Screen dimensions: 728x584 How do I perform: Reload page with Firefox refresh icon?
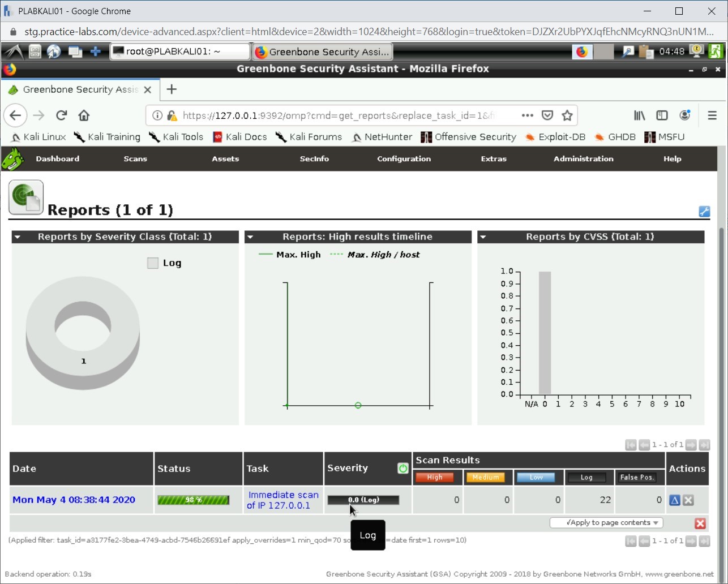coord(62,115)
